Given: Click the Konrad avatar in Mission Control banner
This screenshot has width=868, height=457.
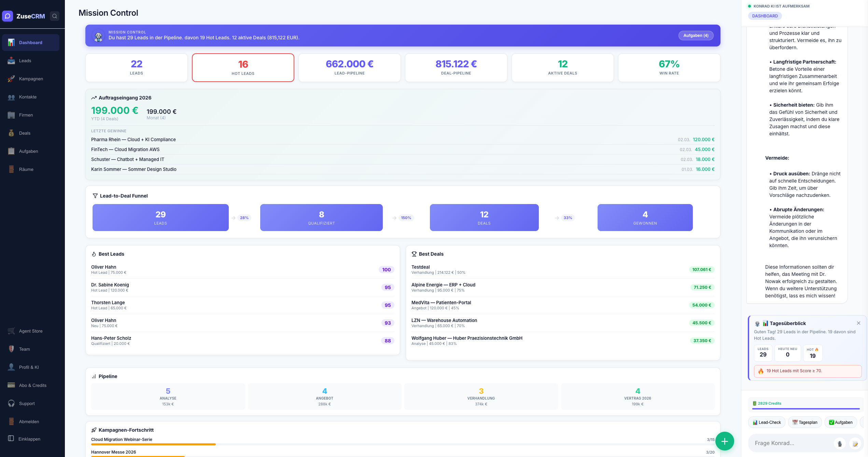Looking at the screenshot, I should click(x=98, y=36).
